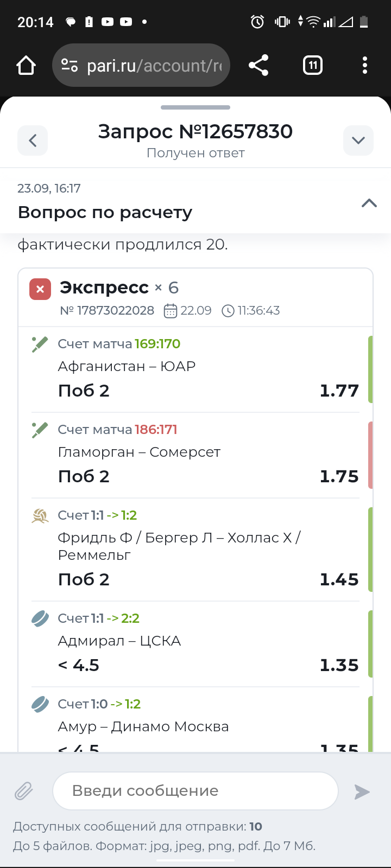Focus the Введи сообщение text field
Image resolution: width=391 pixels, height=868 pixels.
pyautogui.click(x=195, y=791)
